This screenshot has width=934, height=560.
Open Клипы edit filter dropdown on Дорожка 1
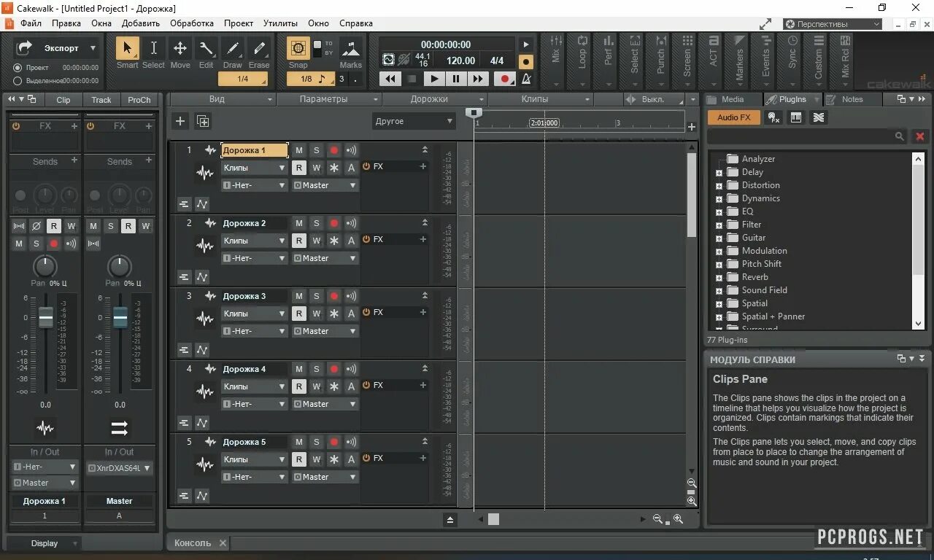[254, 168]
